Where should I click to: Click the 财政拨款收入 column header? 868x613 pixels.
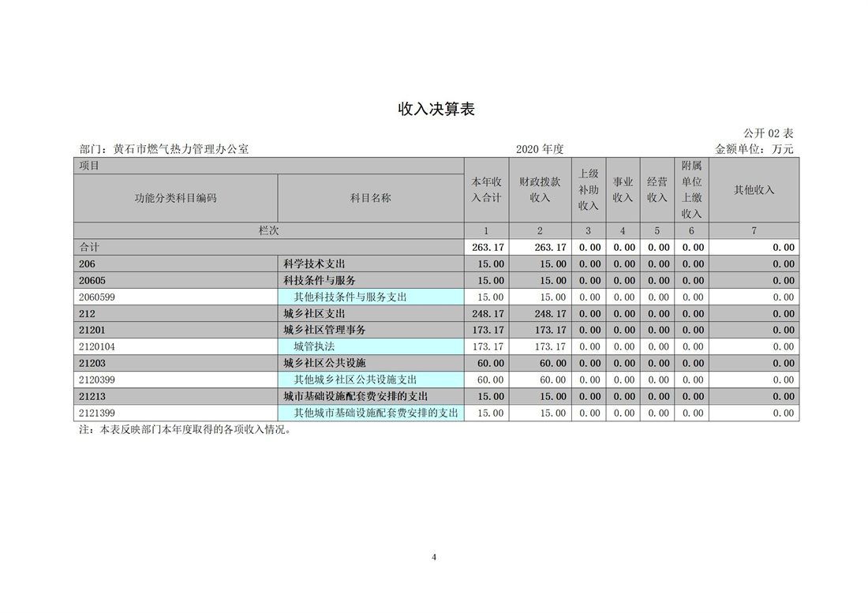[541, 190]
